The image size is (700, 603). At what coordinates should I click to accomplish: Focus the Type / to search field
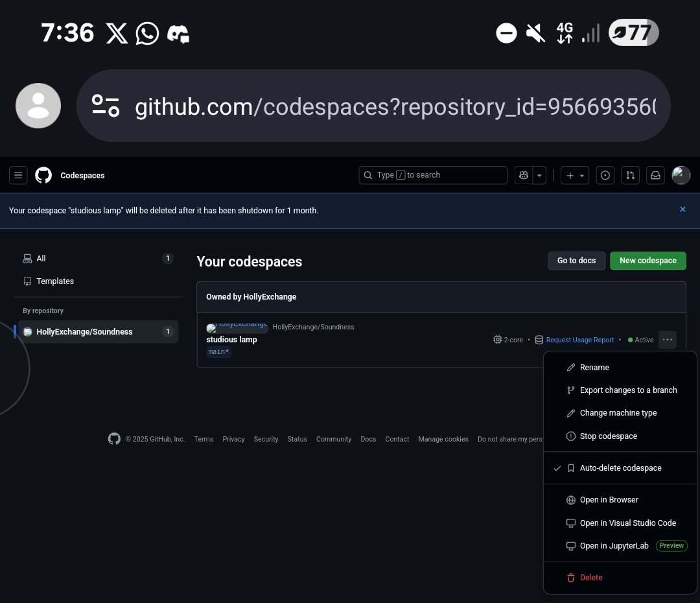432,175
